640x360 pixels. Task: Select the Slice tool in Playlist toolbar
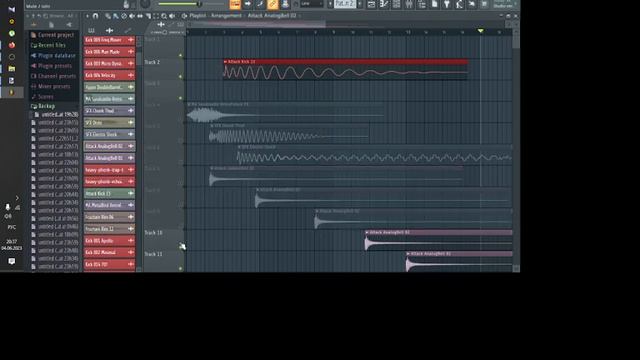tap(148, 16)
